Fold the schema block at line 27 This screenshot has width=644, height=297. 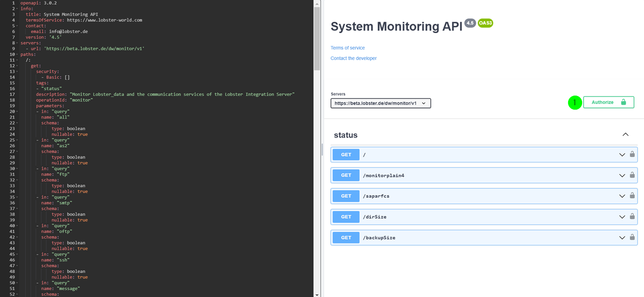(17, 151)
